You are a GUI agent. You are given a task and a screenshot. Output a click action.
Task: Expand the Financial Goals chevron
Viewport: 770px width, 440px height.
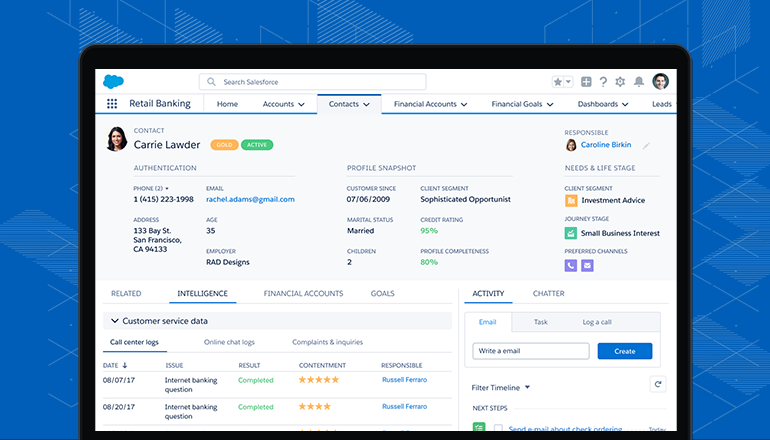pos(550,105)
